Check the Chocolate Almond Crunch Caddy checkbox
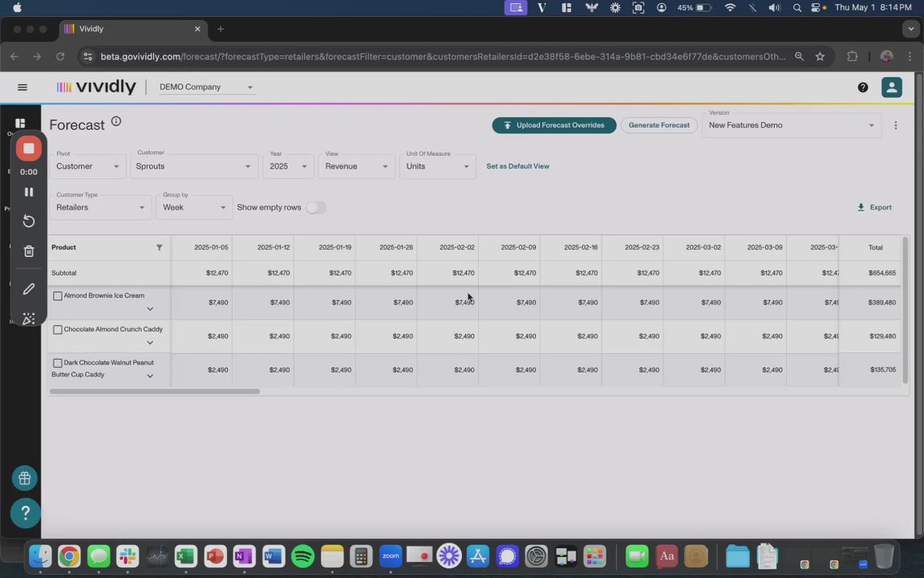Screen dimensions: 924x578 [x=58, y=330]
